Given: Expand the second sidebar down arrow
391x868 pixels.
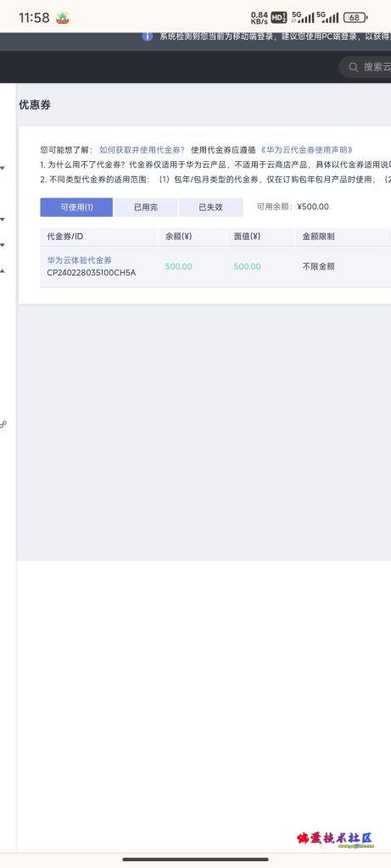Looking at the screenshot, I should point(3,220).
